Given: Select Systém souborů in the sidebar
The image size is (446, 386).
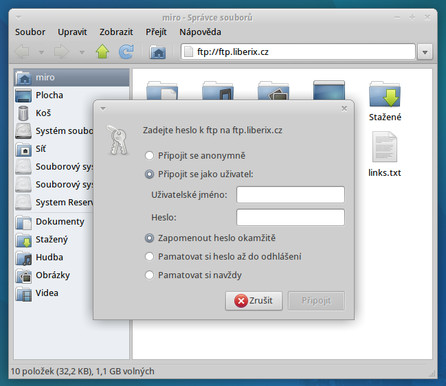Looking at the screenshot, I should (x=54, y=131).
